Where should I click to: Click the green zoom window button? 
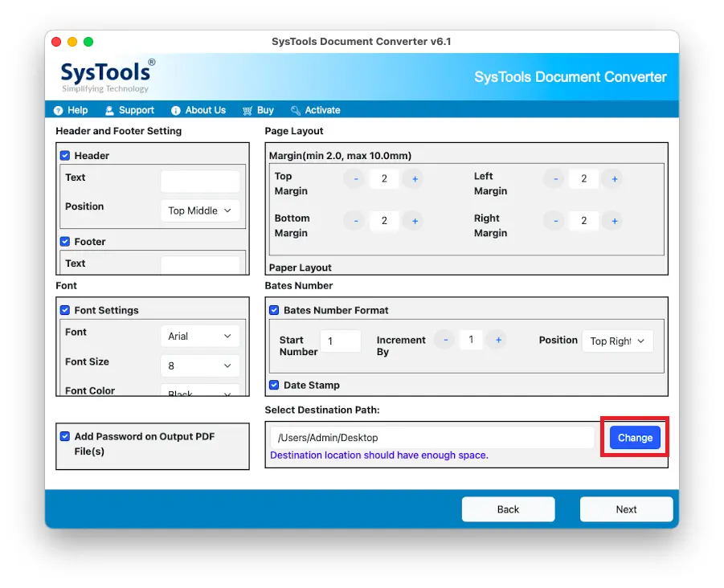pos(88,42)
